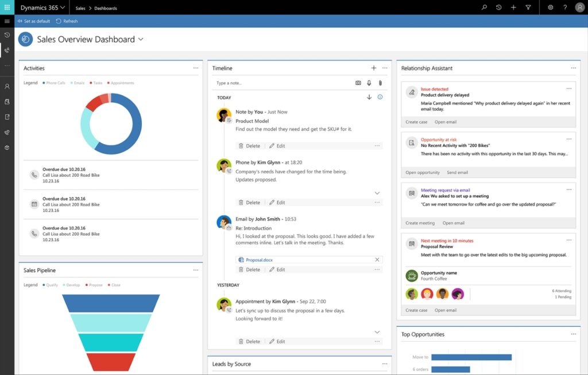Expand Kim Glynn's phone call entry chevron

click(x=377, y=193)
